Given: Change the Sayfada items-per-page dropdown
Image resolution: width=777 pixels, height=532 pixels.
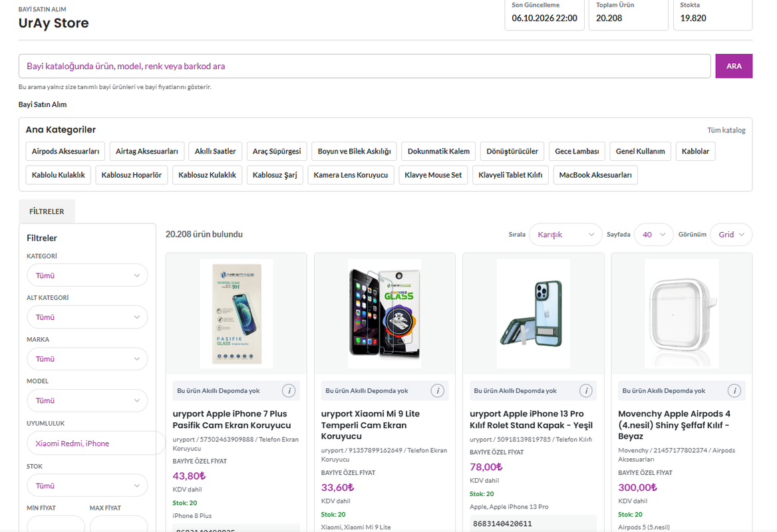Looking at the screenshot, I should 654,235.
